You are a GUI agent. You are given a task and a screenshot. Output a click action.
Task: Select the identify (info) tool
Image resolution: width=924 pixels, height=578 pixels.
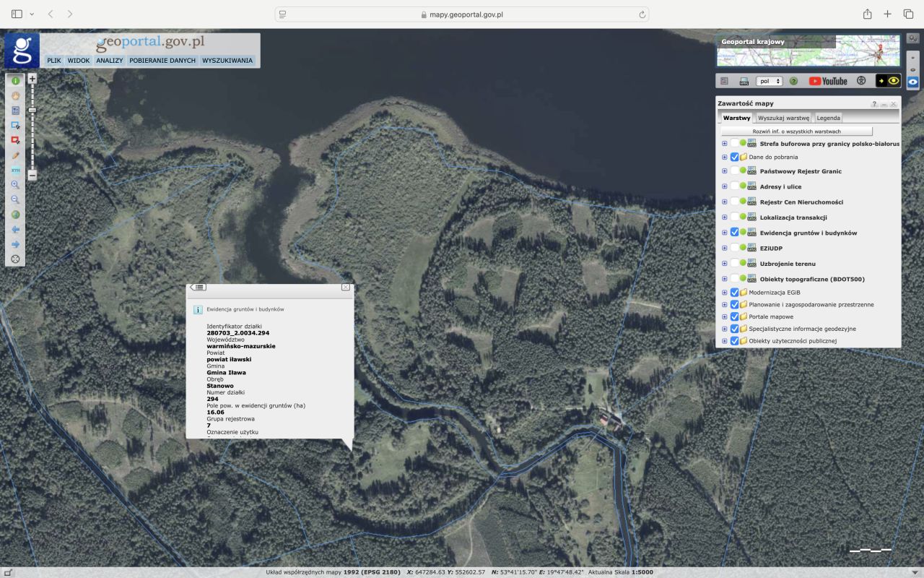(x=15, y=81)
